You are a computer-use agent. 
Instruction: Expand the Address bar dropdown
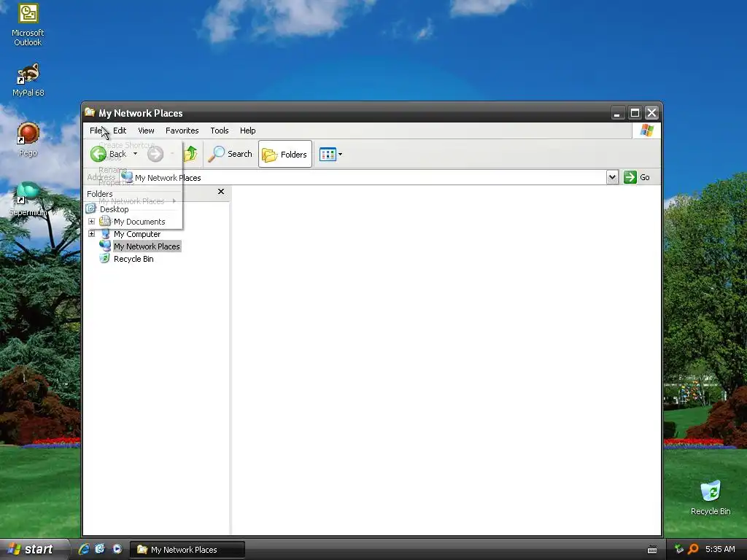tap(612, 177)
